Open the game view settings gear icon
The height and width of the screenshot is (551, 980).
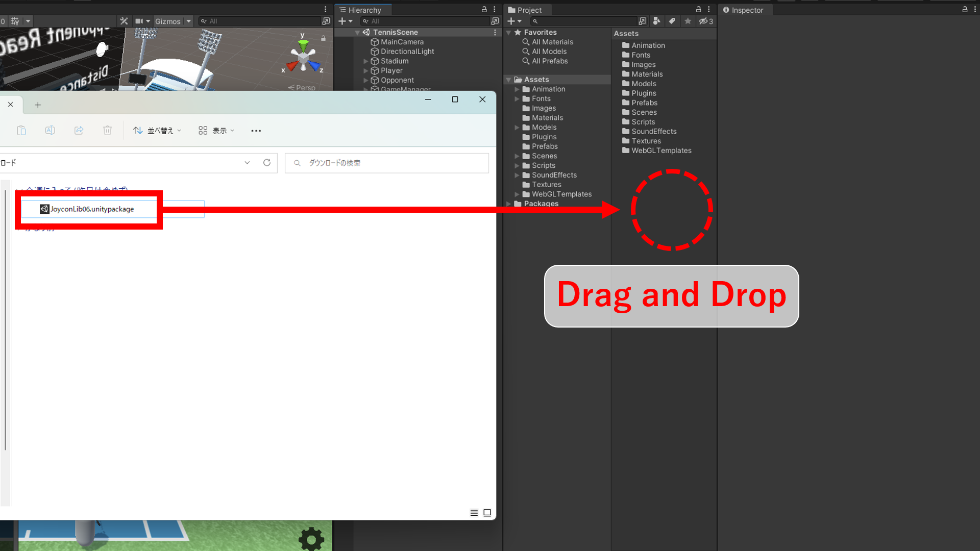coord(311,538)
